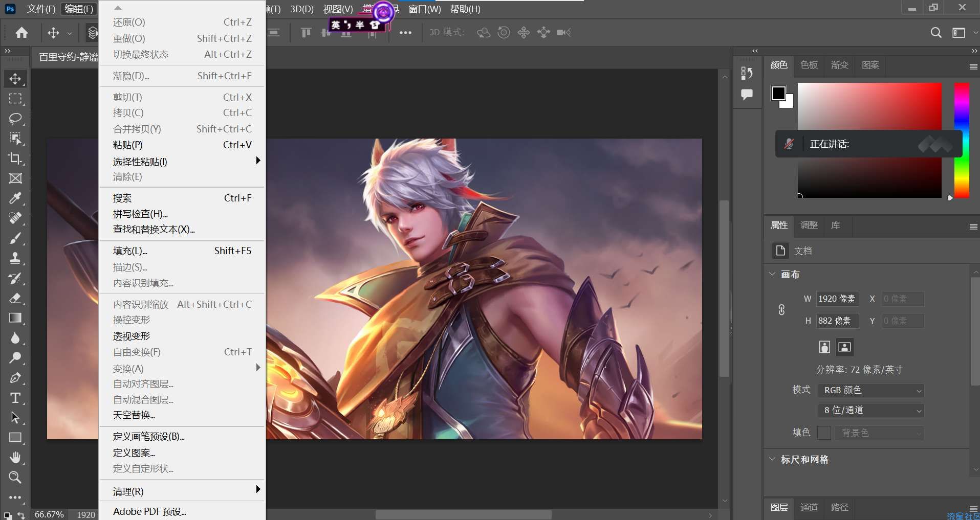Open the color mode dropdown RGB 颜色
Image resolution: width=980 pixels, height=520 pixels.
(871, 390)
